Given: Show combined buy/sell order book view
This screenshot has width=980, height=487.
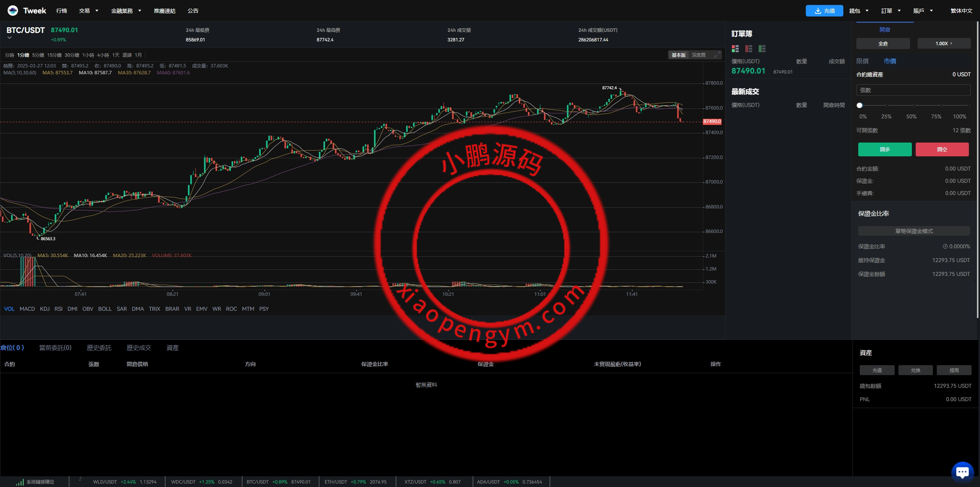Looking at the screenshot, I should pos(735,49).
